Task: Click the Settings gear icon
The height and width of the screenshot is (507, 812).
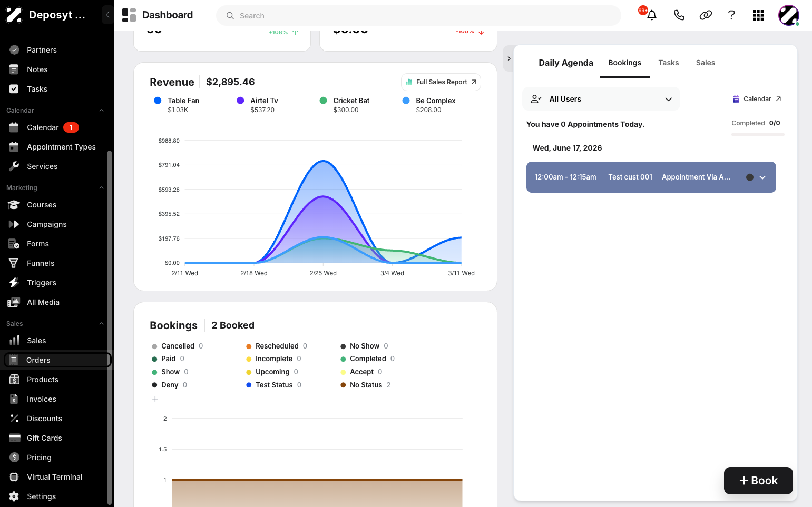Action: (14, 496)
